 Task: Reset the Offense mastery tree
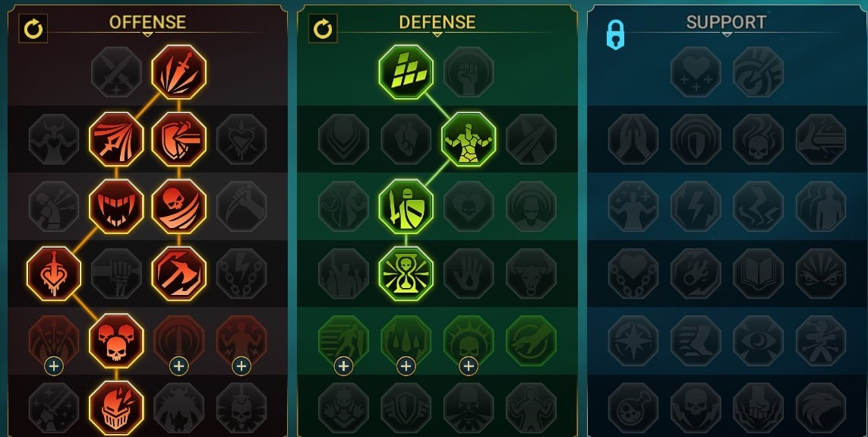coord(33,28)
